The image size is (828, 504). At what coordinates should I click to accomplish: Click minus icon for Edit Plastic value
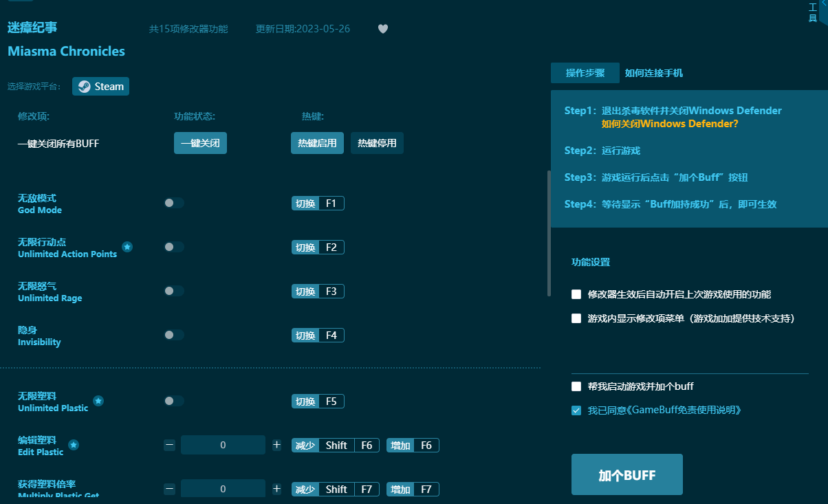(169, 445)
